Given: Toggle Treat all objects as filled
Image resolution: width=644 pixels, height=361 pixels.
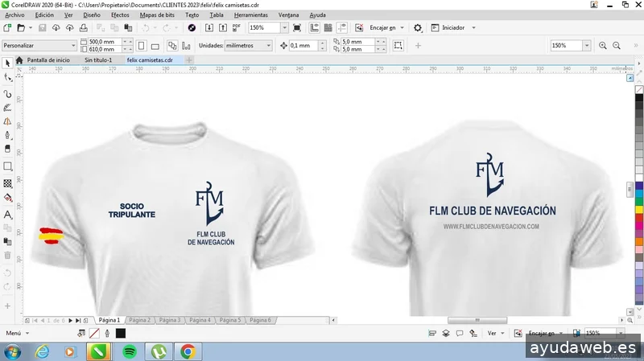Looking at the screenshot, I should pos(398,46).
